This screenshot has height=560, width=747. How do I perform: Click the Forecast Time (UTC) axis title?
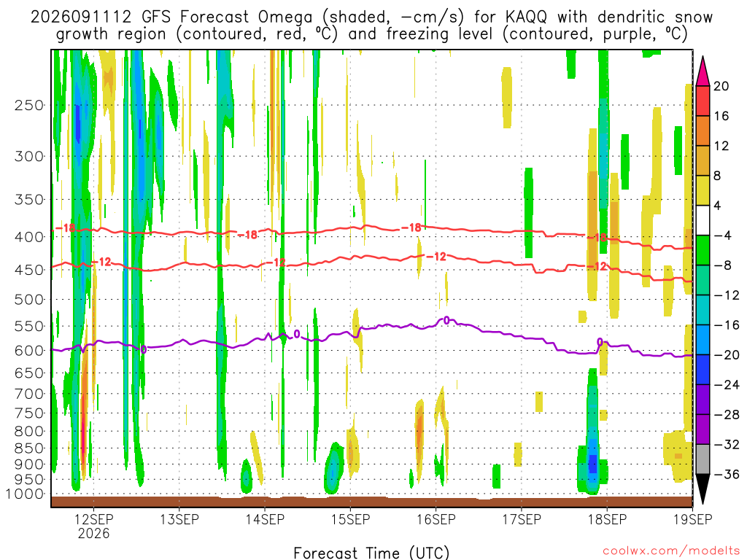pyautogui.click(x=371, y=553)
